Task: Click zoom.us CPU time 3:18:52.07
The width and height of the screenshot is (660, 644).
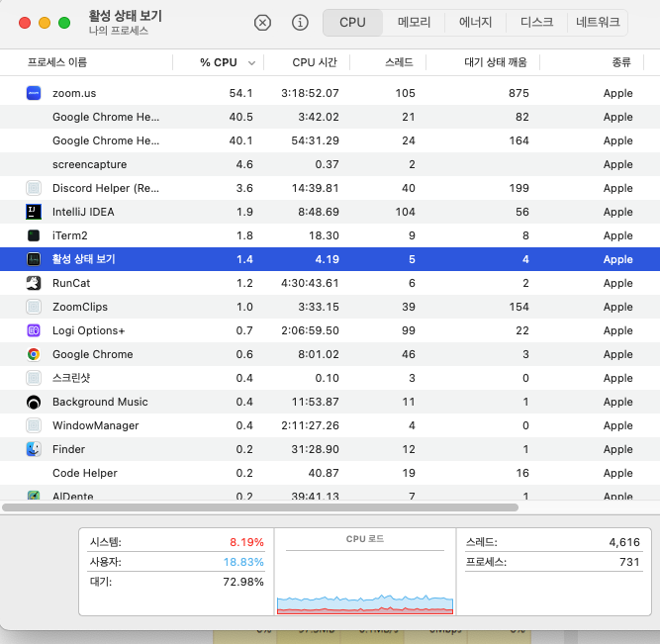Action: pyautogui.click(x=310, y=93)
